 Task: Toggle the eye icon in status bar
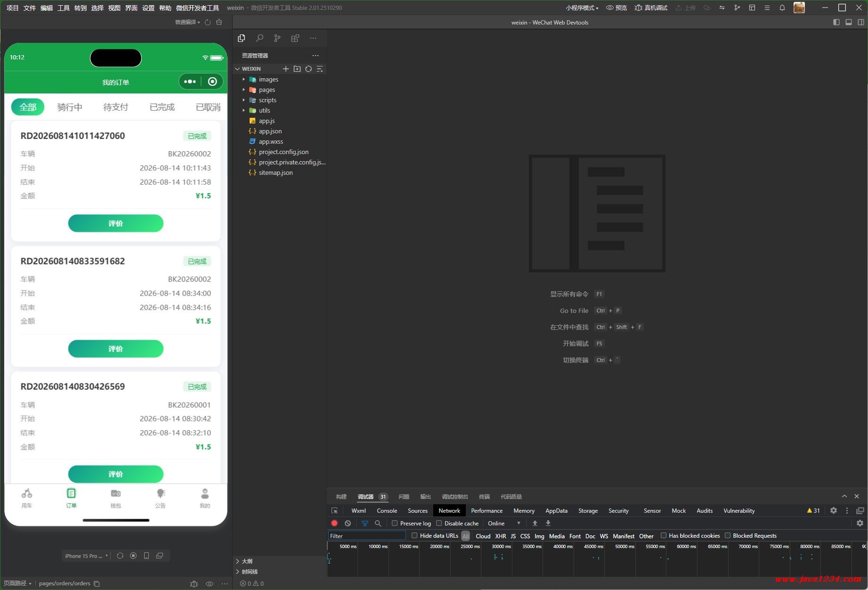[210, 583]
